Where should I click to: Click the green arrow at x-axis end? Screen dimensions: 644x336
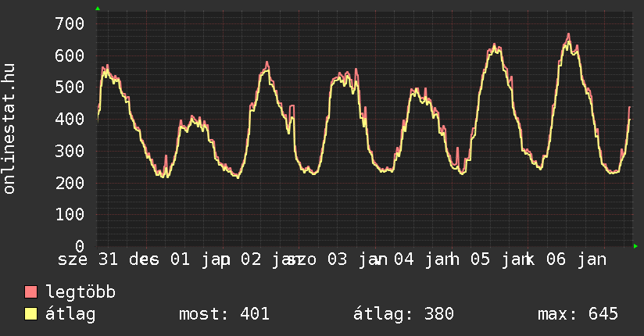pos(636,246)
